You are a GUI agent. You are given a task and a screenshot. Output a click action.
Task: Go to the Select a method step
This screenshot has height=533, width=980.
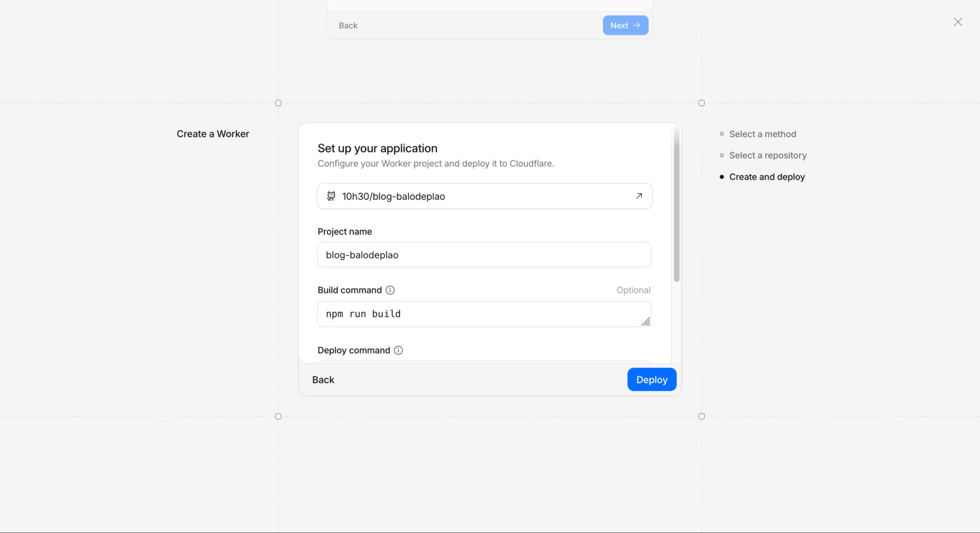click(x=762, y=134)
